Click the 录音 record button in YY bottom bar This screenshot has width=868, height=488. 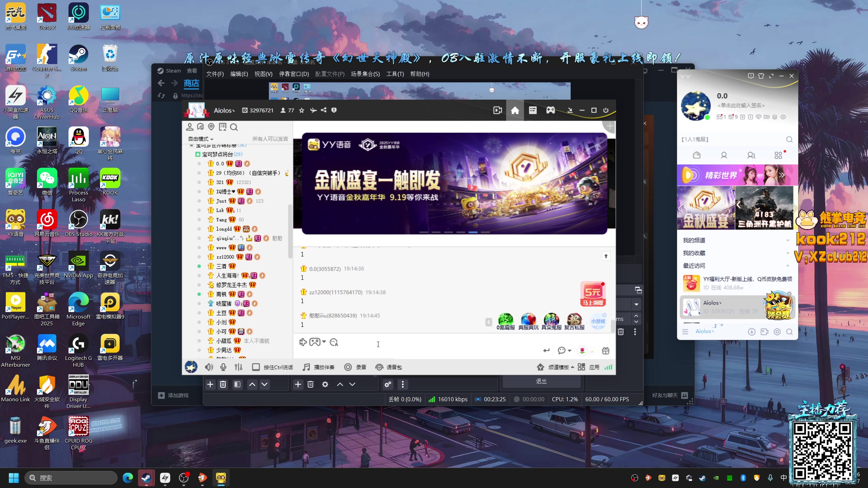[355, 367]
